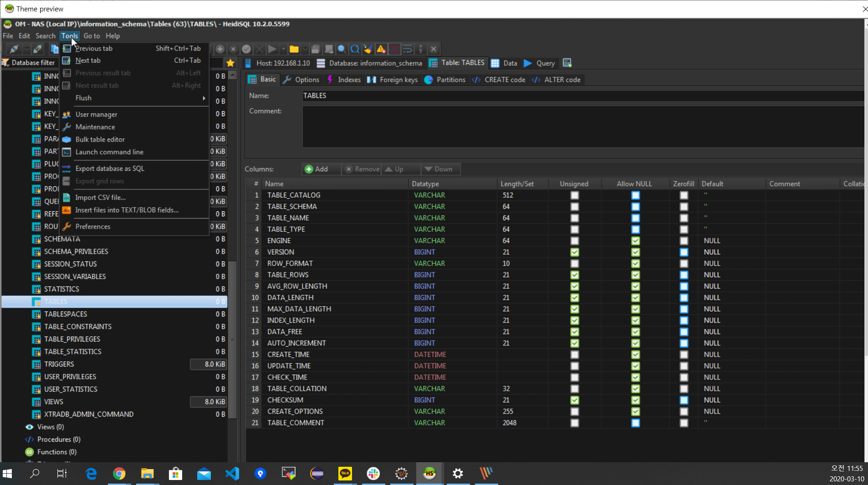The image size is (868, 485).
Task: Click the table tree vertical scrollbar thumb
Action: click(232, 339)
